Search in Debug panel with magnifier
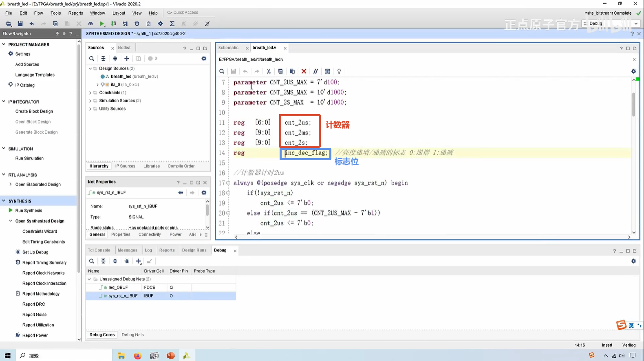Viewport: 644px width, 361px height. tap(92, 261)
